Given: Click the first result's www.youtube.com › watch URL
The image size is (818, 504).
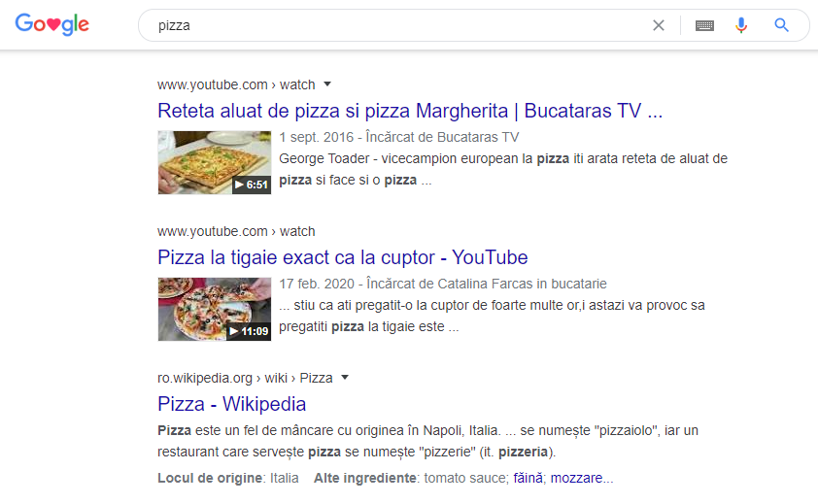Looking at the screenshot, I should [x=236, y=84].
